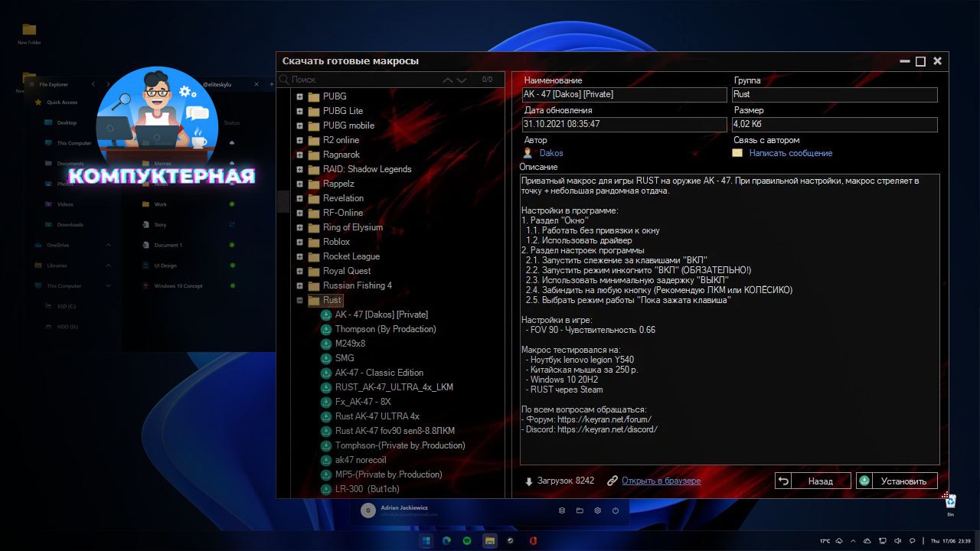
Task: Select the RF-Online folder label
Action: (343, 213)
